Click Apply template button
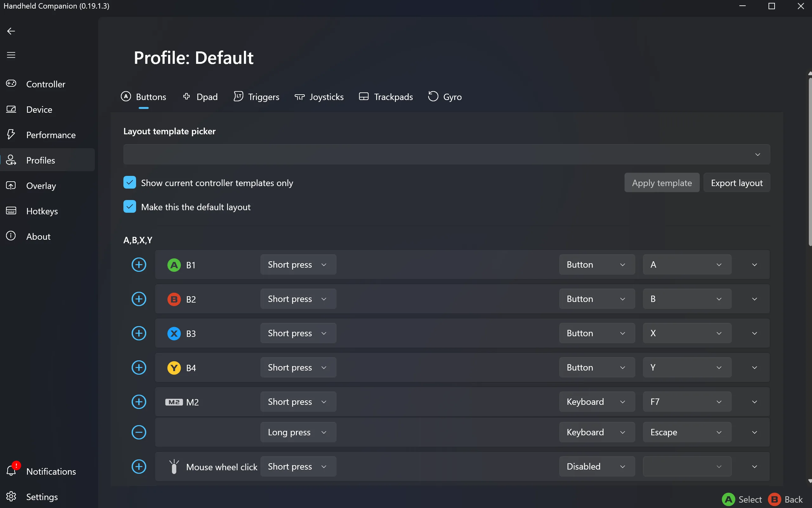The width and height of the screenshot is (812, 508). (x=662, y=183)
